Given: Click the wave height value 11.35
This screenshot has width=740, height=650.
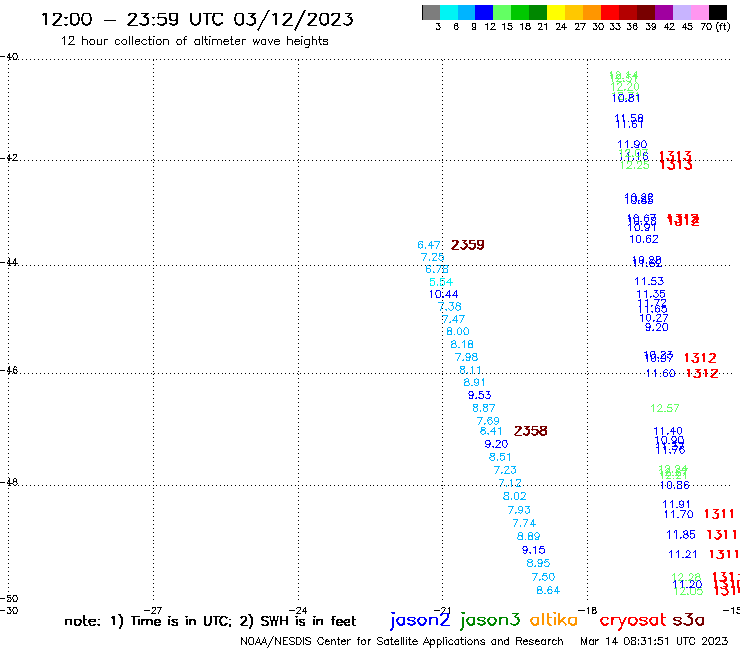Looking at the screenshot, I should click(x=651, y=295).
